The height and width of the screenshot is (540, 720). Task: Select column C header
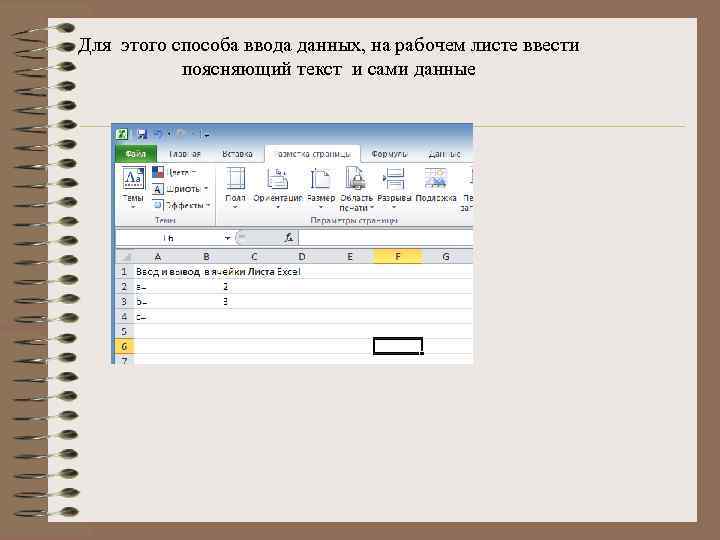point(254,257)
